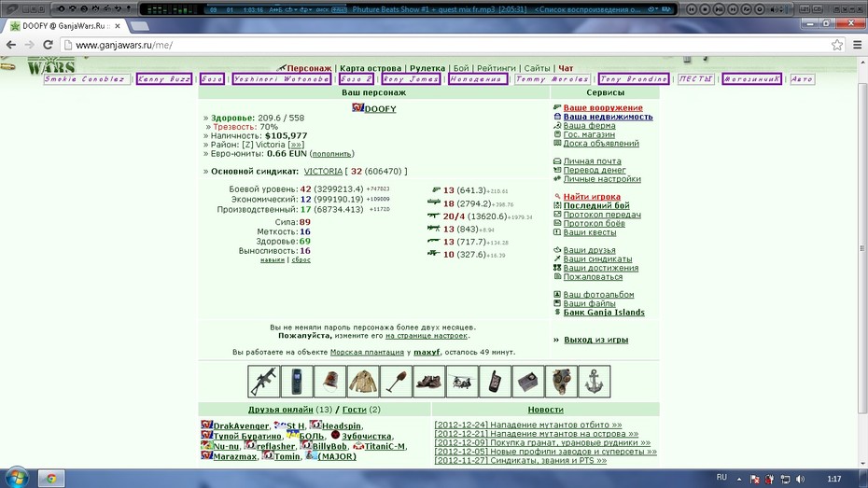Open friend TitaniC-M's profile
The width and height of the screenshot is (868, 488).
385,446
